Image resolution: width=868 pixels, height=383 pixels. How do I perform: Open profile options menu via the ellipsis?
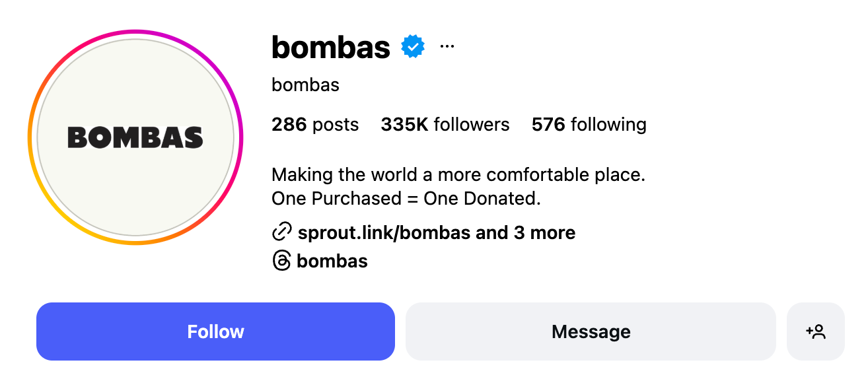point(447,45)
